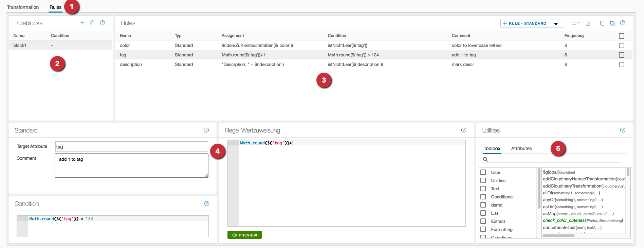Click the toolbox function list horizontal scrollbar
This screenshot has width=644, height=248.
tap(558, 235)
